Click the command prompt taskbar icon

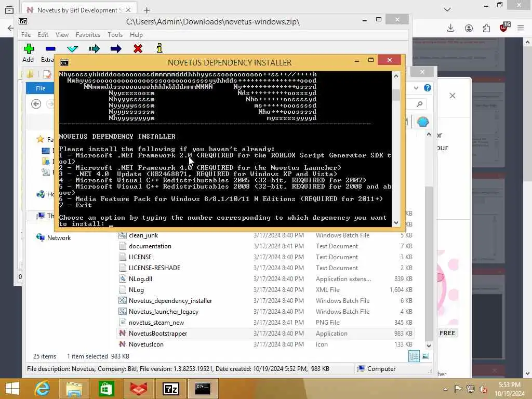[203, 389]
